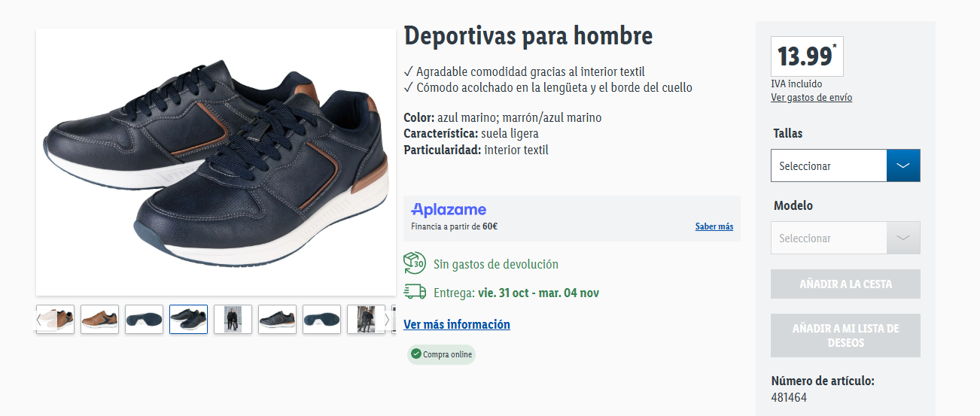The width and height of the screenshot is (980, 416).
Task: Open the Saber más financing link
Action: pos(714,226)
